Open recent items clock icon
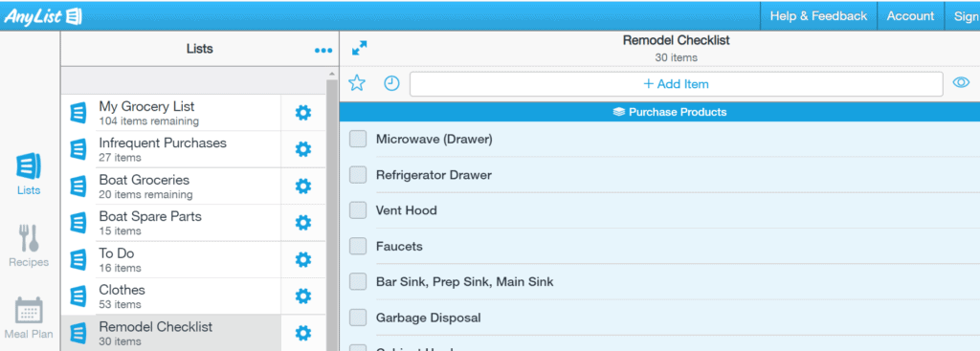 click(x=391, y=83)
